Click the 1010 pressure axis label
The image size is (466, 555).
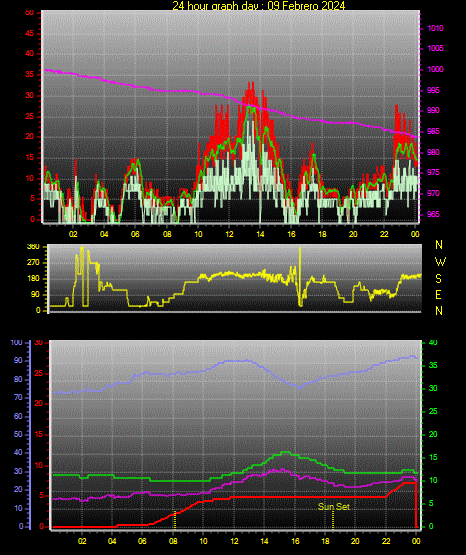point(435,28)
